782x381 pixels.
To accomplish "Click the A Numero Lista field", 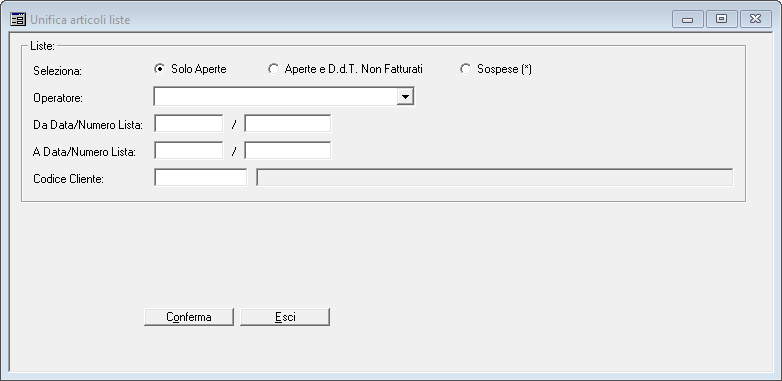I will click(x=287, y=151).
